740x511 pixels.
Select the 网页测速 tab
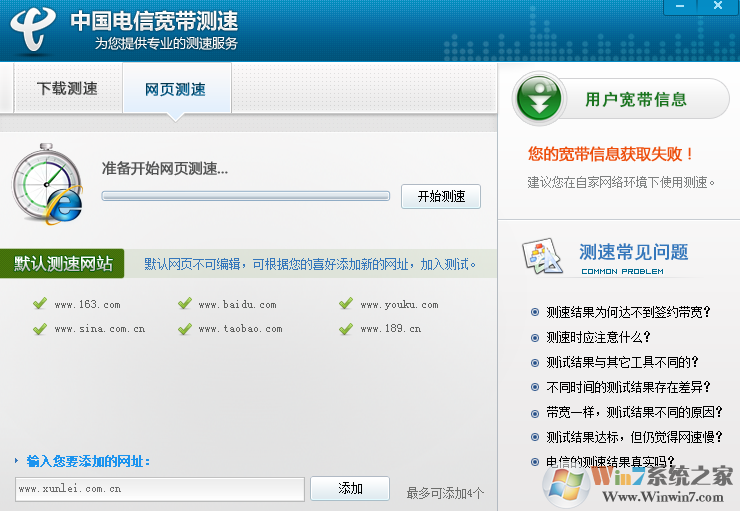177,89
